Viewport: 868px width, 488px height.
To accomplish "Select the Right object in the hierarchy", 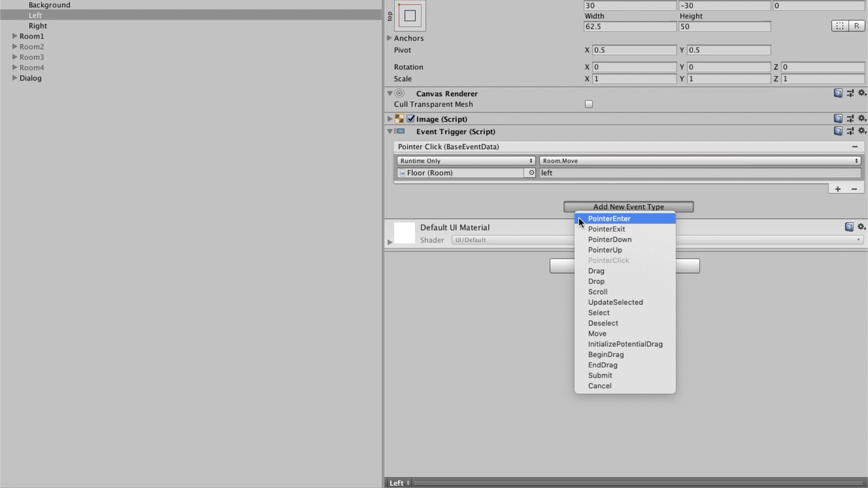I will pos(38,26).
